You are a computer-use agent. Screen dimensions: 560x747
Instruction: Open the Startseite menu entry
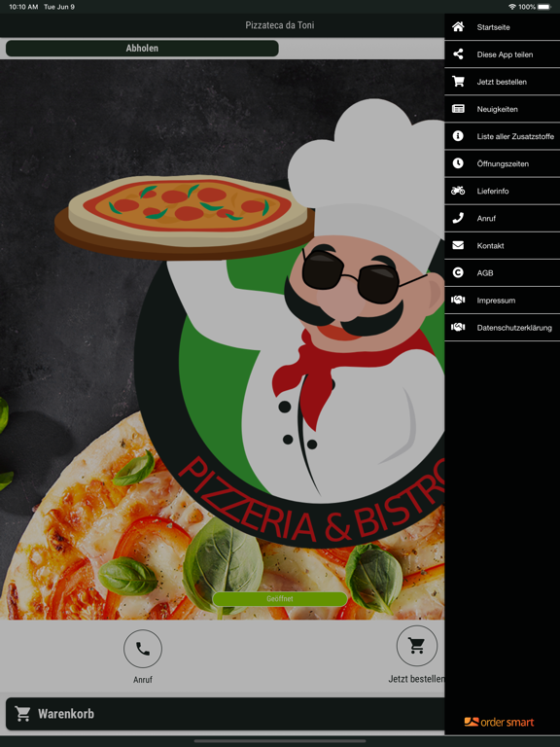click(503, 27)
